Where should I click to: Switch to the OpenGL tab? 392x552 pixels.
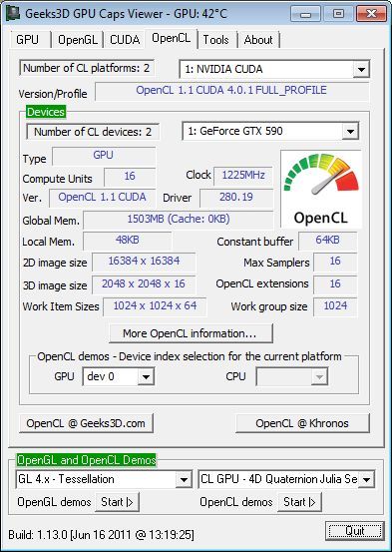tap(78, 40)
